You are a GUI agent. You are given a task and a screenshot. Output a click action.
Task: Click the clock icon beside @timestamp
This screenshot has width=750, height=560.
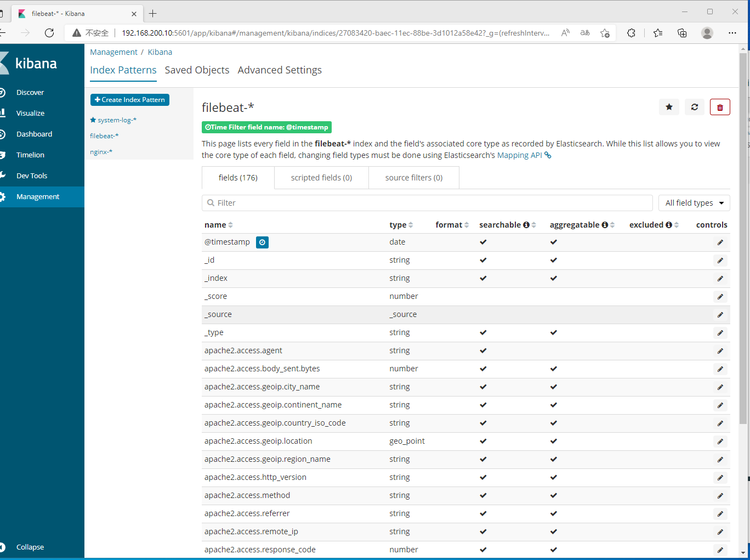point(263,242)
